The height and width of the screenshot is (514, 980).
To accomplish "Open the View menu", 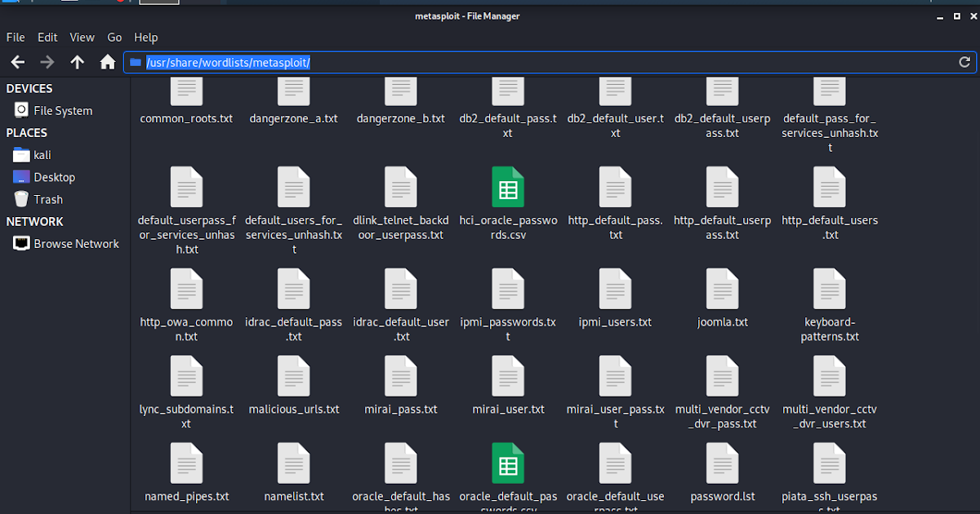I will pyautogui.click(x=82, y=37).
